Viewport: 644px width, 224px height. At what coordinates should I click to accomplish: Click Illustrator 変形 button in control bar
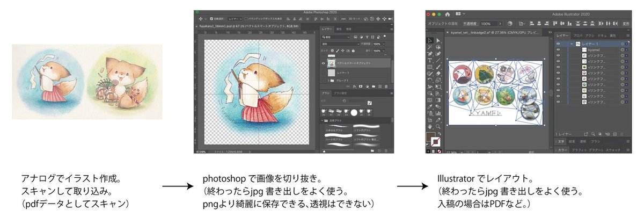(x=626, y=23)
